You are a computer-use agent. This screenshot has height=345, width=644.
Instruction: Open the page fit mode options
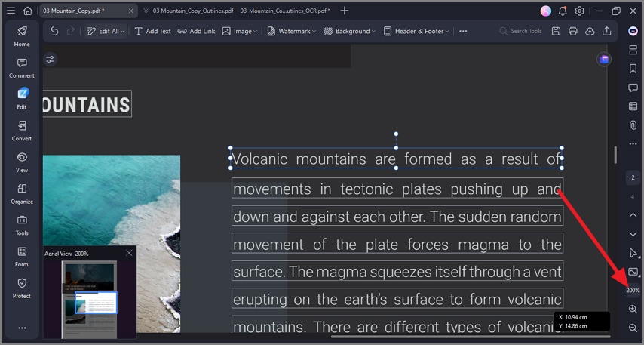(633, 272)
